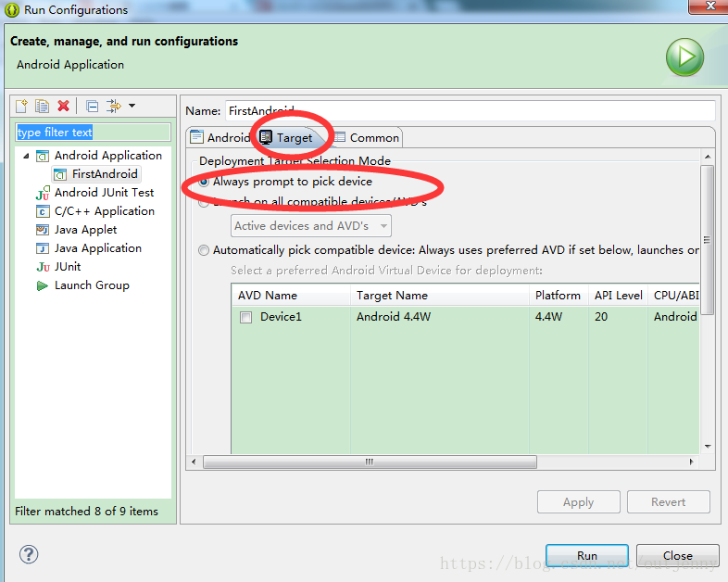This screenshot has height=582, width=728.
Task: Select Automatically pick compatible device radio
Action: click(204, 250)
